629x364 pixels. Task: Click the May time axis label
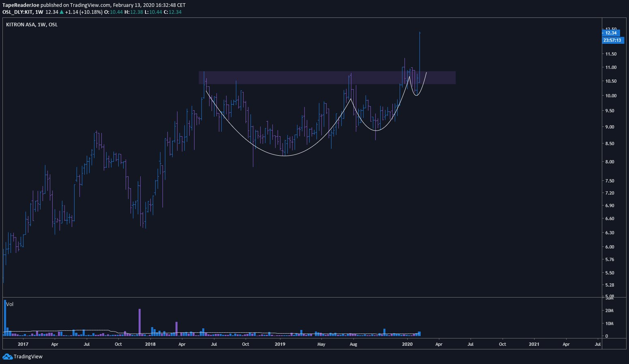(321, 344)
